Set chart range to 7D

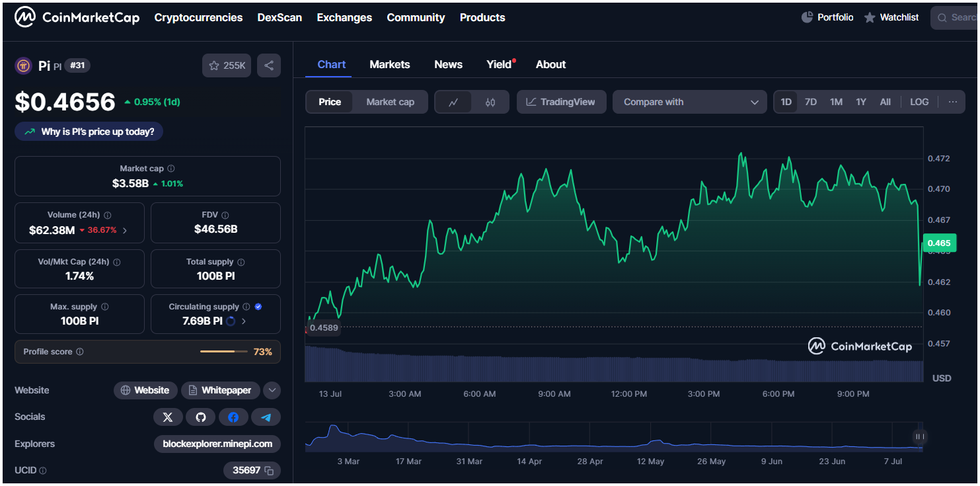point(811,102)
